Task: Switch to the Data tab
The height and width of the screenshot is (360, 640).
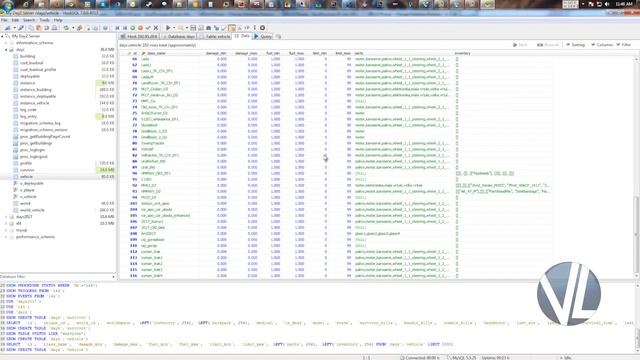Action: [x=242, y=36]
